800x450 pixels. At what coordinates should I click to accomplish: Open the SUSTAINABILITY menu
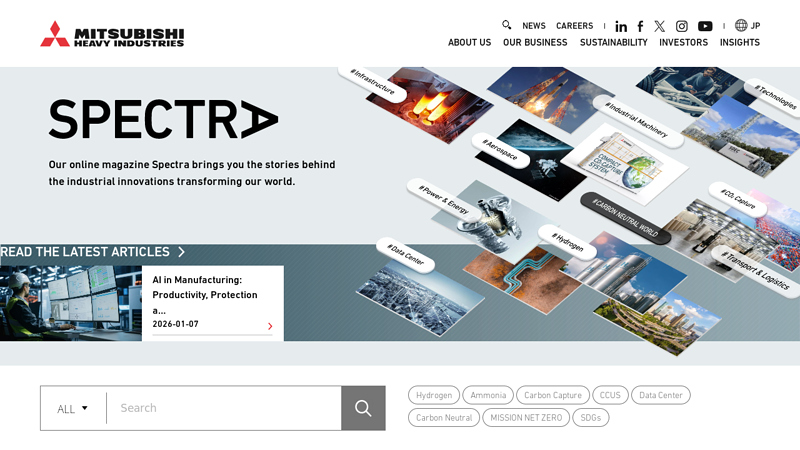(613, 42)
